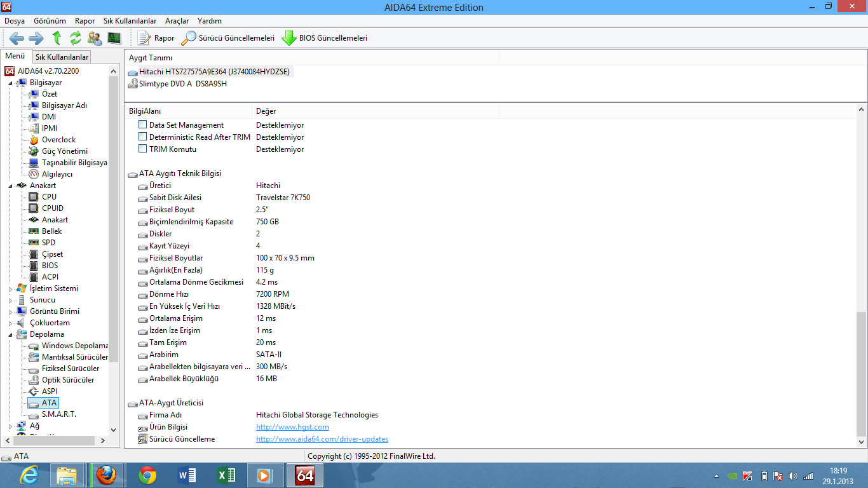This screenshot has width=868, height=488.
Task: Collapse the Anakart tree node
Action: click(10, 186)
